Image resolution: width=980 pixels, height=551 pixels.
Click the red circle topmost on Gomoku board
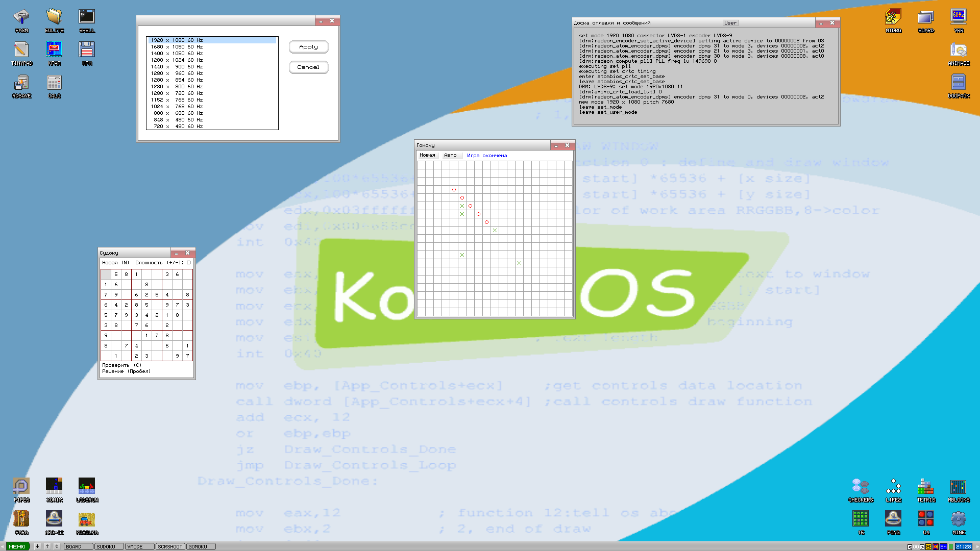454,189
